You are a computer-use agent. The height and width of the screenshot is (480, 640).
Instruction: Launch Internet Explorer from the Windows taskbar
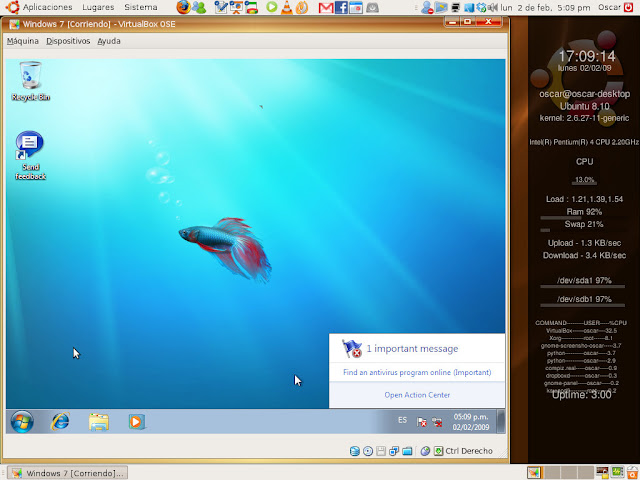tap(60, 422)
